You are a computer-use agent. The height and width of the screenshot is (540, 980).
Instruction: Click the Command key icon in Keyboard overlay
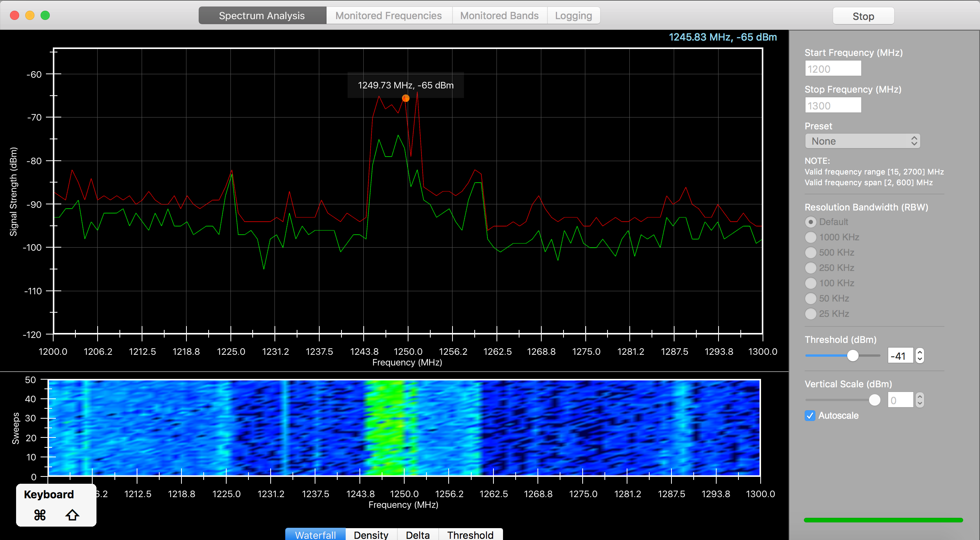click(x=40, y=515)
